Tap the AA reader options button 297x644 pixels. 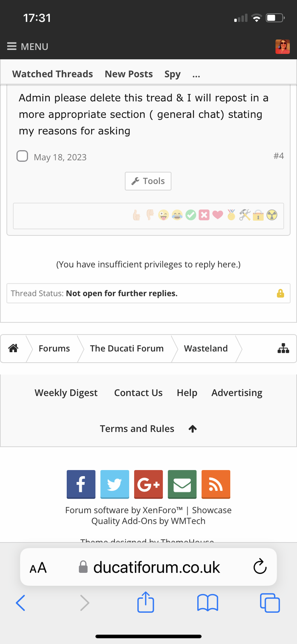(x=38, y=568)
